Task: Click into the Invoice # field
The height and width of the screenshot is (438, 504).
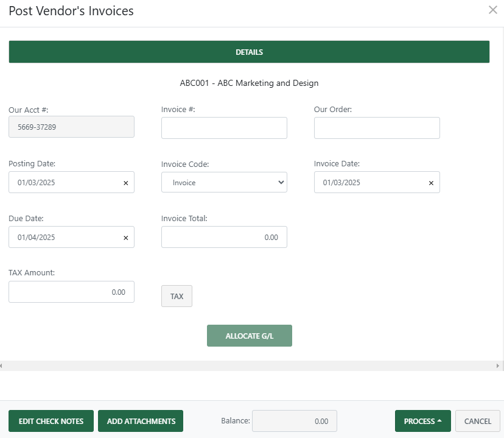Action: pos(224,128)
